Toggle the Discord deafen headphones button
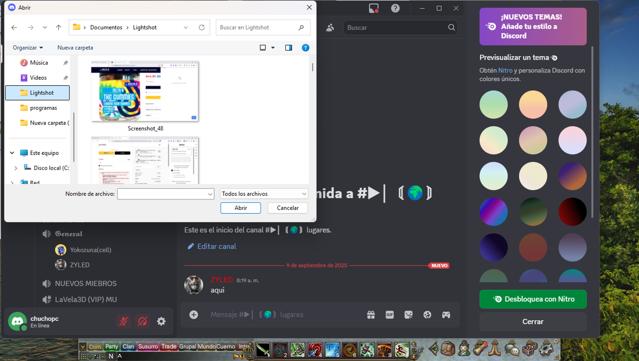Image resolution: width=639 pixels, height=361 pixels. point(142,321)
